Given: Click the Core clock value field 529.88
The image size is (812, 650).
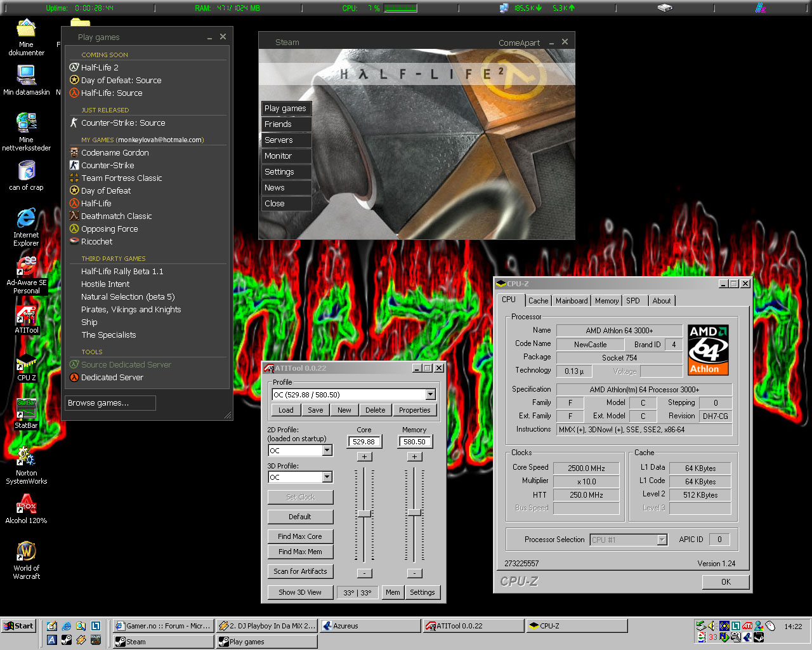Looking at the screenshot, I should 364,442.
